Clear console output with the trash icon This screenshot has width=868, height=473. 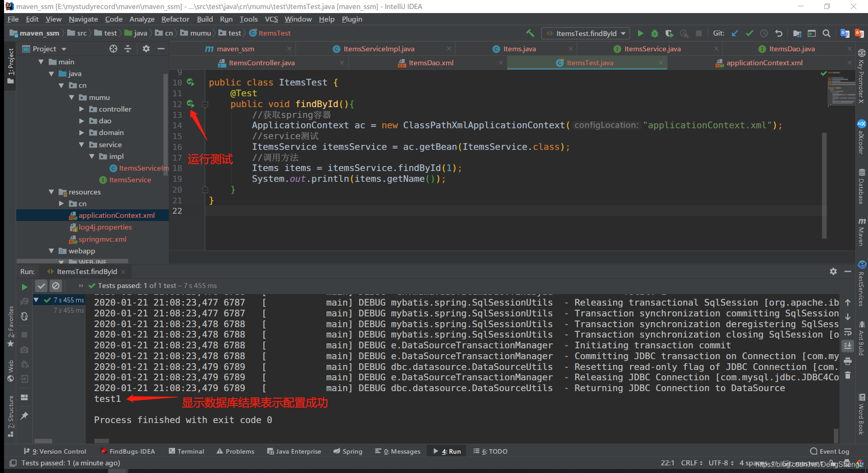[848, 375]
